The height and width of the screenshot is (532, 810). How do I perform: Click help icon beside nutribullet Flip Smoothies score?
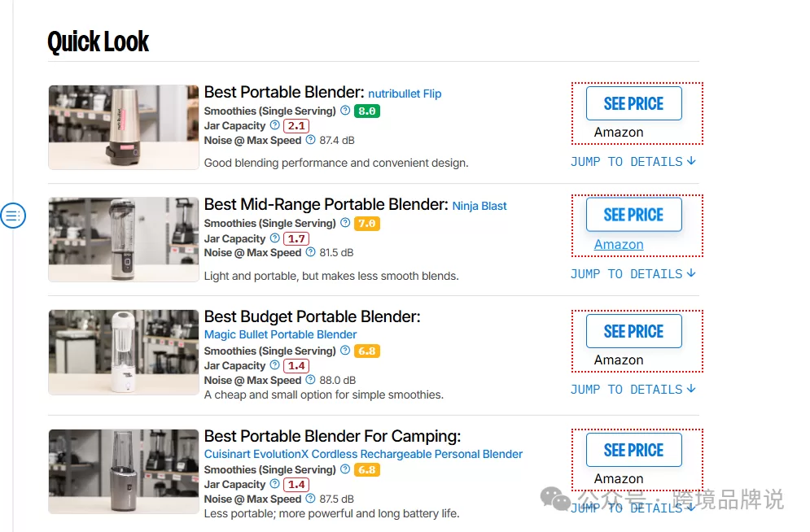[345, 111]
